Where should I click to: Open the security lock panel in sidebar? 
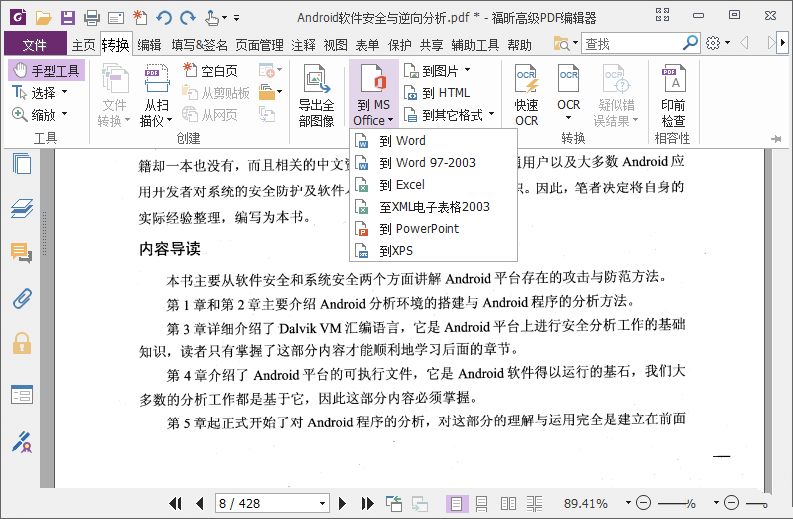pos(21,344)
